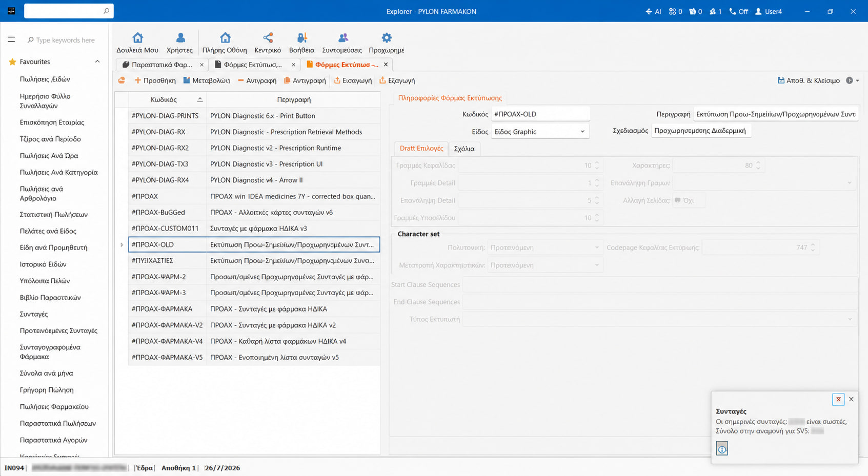868x476 pixels.
Task: Pin the Συνταγές notification popup
Action: tap(838, 399)
